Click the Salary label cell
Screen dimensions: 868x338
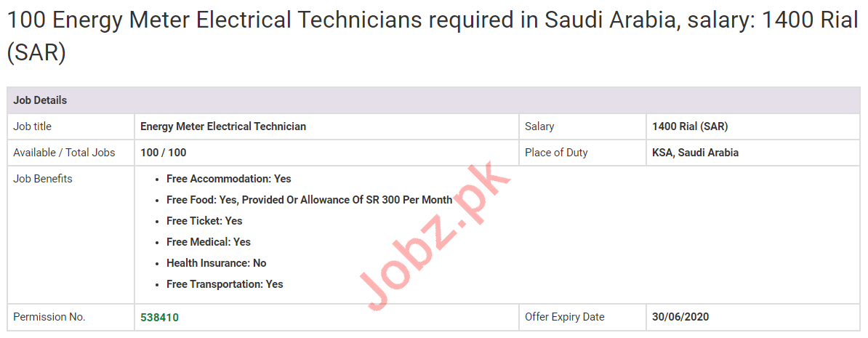click(539, 126)
